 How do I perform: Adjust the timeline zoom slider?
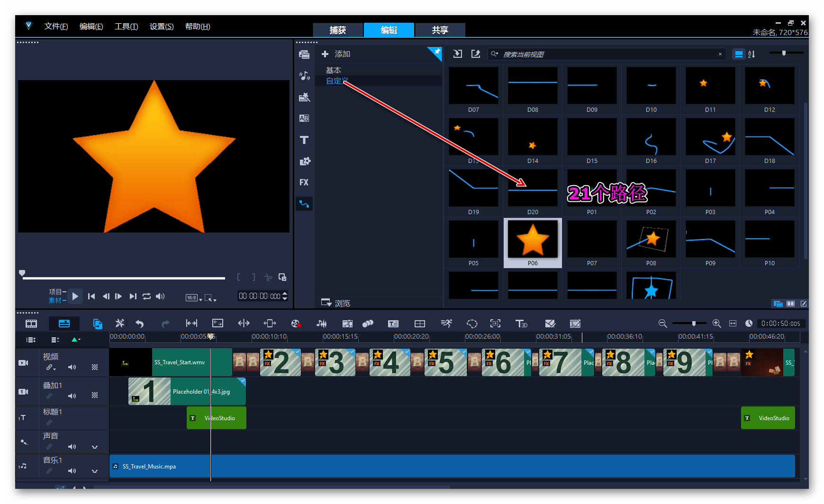(689, 324)
